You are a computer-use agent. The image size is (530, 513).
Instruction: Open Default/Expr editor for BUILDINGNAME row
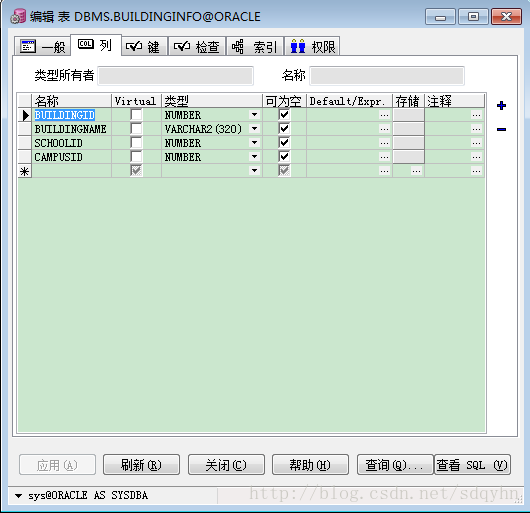pos(384,129)
